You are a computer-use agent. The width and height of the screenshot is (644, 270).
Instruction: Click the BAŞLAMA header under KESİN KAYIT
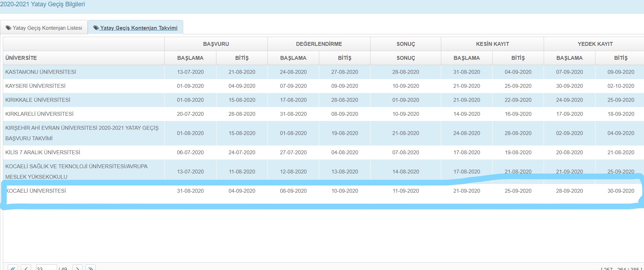467,58
